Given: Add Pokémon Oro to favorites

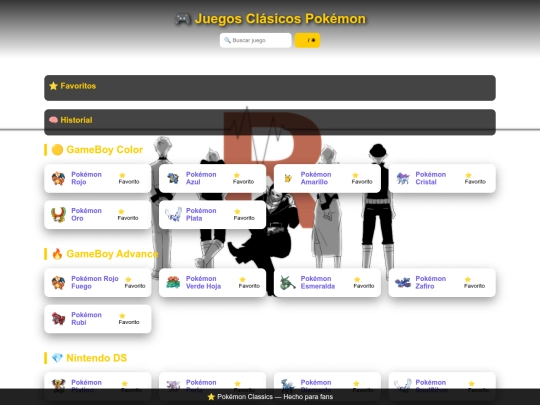Looking at the screenshot, I should 128,215.
